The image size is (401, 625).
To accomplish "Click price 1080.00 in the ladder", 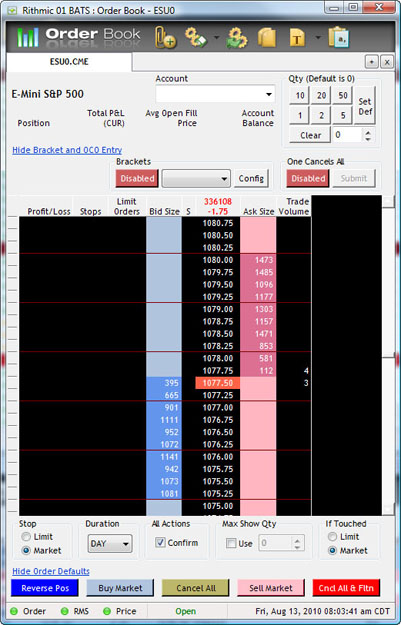I will pos(218,260).
